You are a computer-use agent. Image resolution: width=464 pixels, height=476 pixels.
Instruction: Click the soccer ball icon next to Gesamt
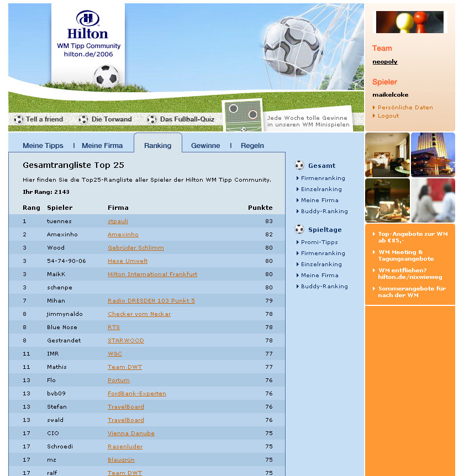click(299, 165)
